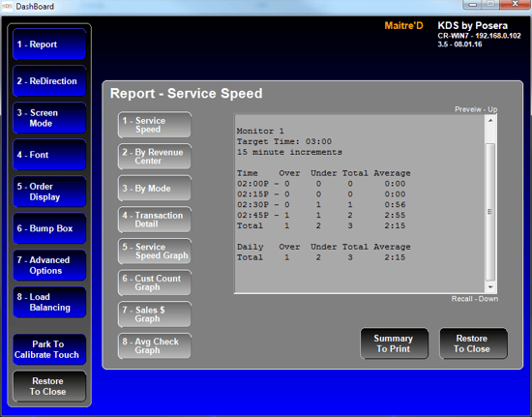Open the 2 - ReDirection menu
This screenshot has height=417, width=532.
pos(49,80)
